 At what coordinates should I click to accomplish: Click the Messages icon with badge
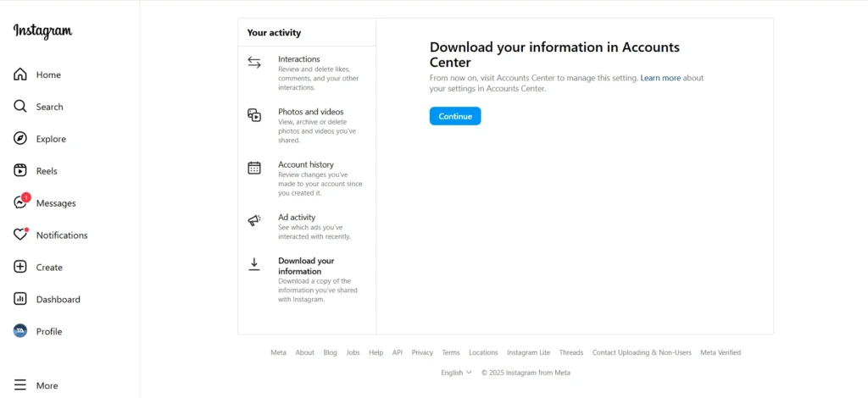21,202
